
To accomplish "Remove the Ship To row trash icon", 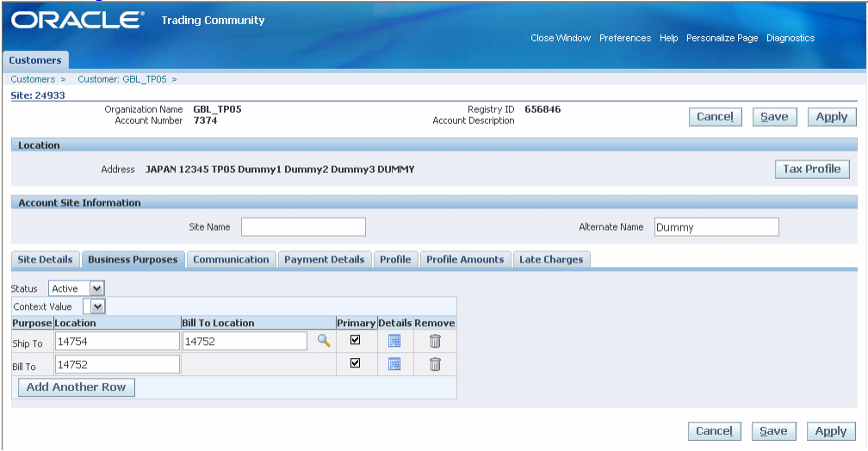I will click(435, 341).
